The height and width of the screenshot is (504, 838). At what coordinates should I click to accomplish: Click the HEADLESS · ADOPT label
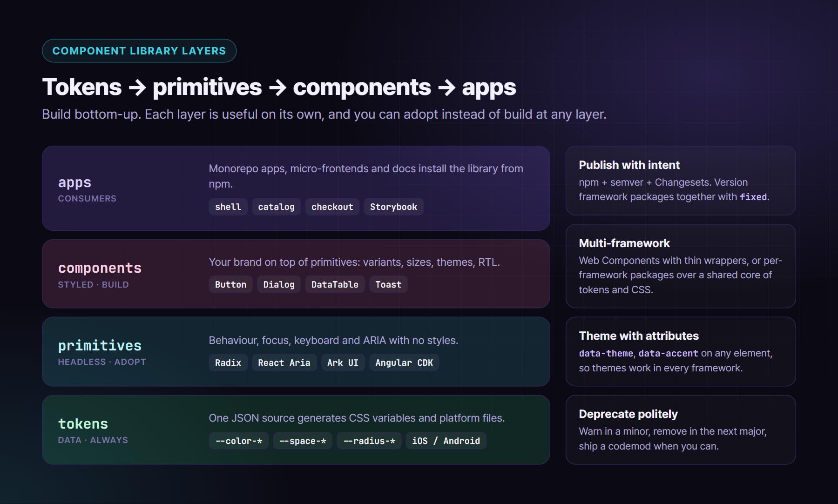coord(102,362)
